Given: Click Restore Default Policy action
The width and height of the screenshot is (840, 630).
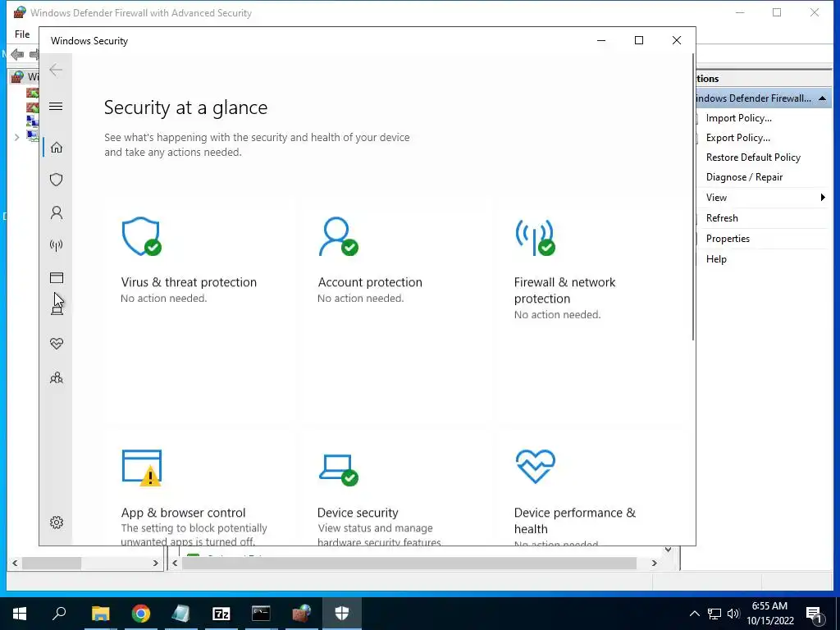Looking at the screenshot, I should tap(753, 157).
